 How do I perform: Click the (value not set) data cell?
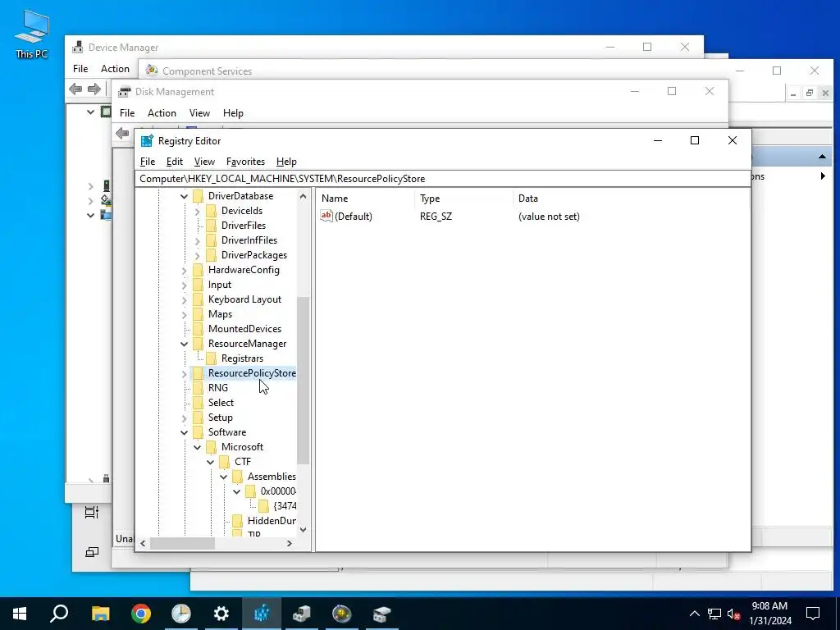click(549, 217)
